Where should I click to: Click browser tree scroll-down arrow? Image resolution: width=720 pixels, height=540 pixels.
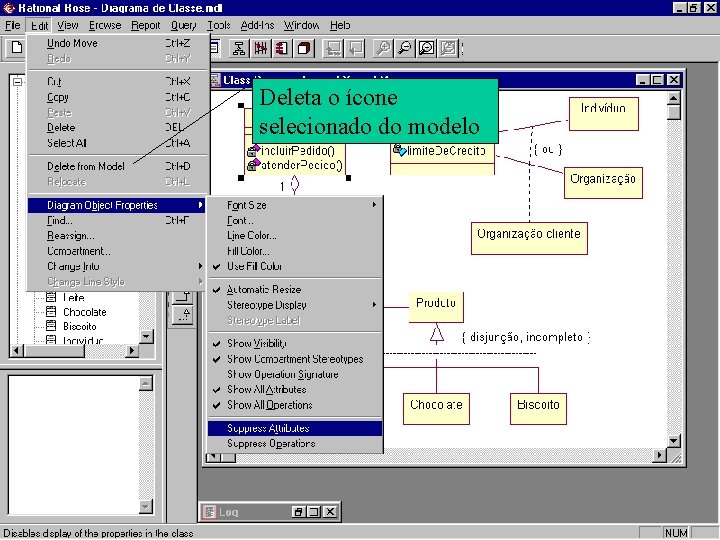tap(146, 337)
